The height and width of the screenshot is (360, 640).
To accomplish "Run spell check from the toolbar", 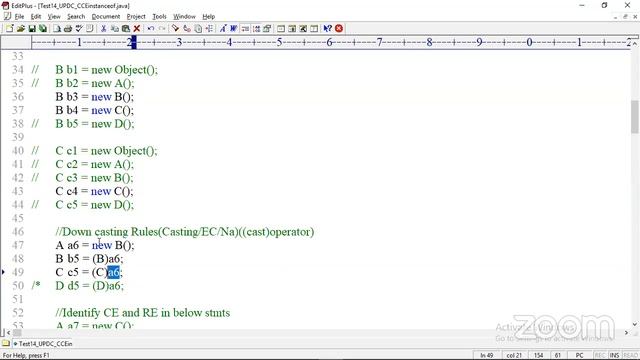I will point(79,29).
